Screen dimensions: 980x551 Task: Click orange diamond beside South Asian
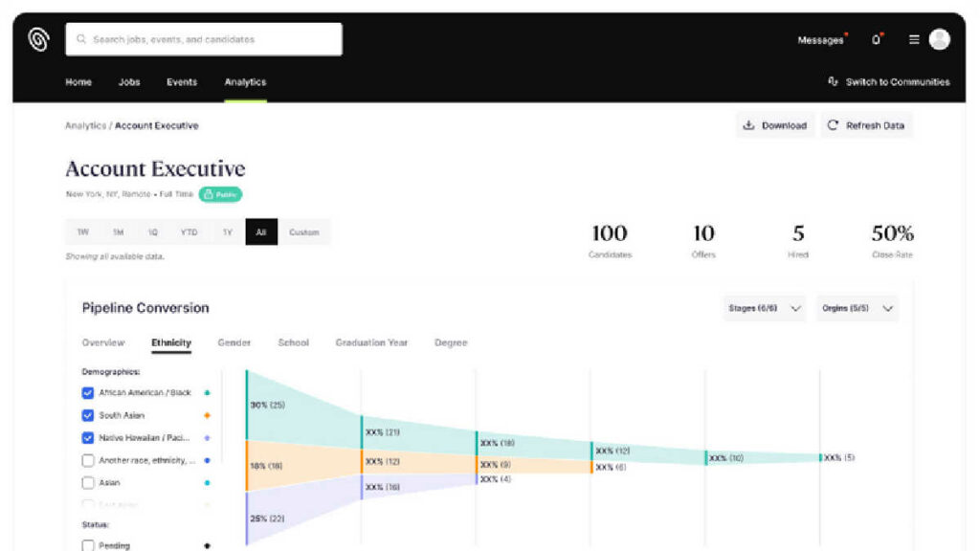(x=207, y=415)
